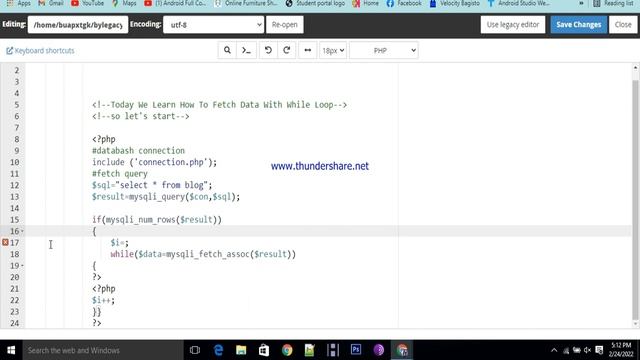Open the Reading list button

613,3
